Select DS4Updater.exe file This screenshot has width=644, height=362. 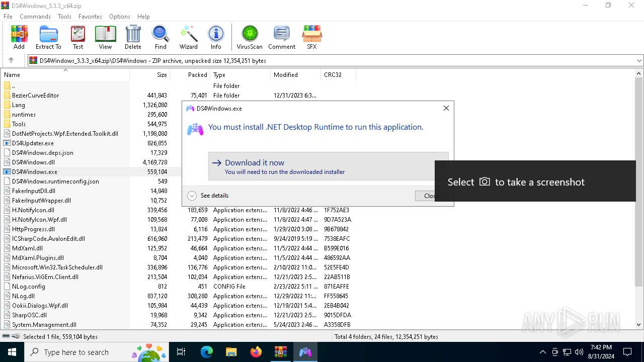(x=33, y=143)
